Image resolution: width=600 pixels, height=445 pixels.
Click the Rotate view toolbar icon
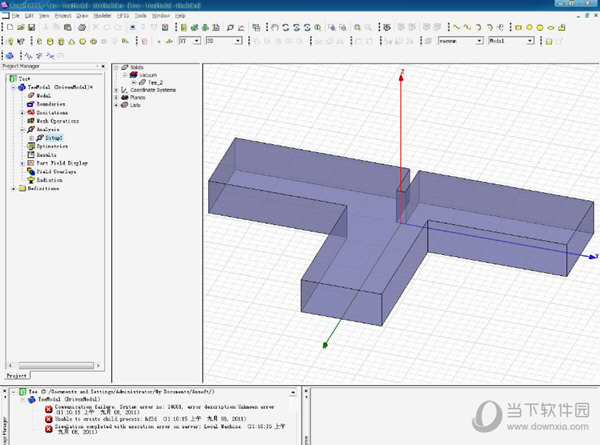pyautogui.click(x=285, y=27)
